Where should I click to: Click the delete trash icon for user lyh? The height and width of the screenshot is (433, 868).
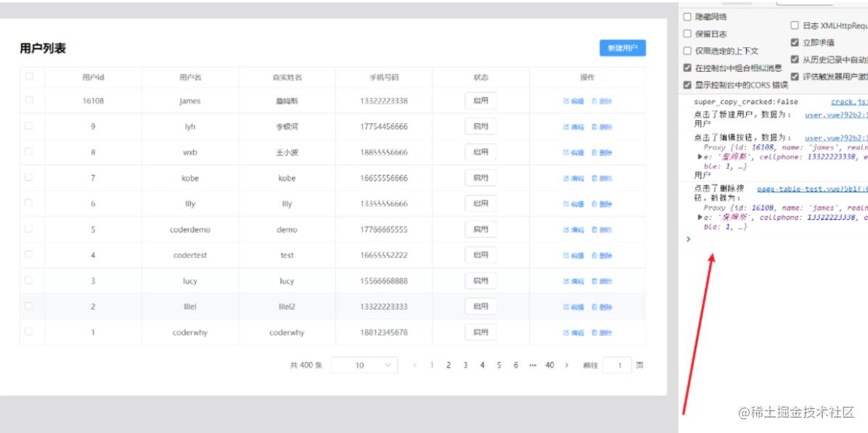(x=594, y=127)
